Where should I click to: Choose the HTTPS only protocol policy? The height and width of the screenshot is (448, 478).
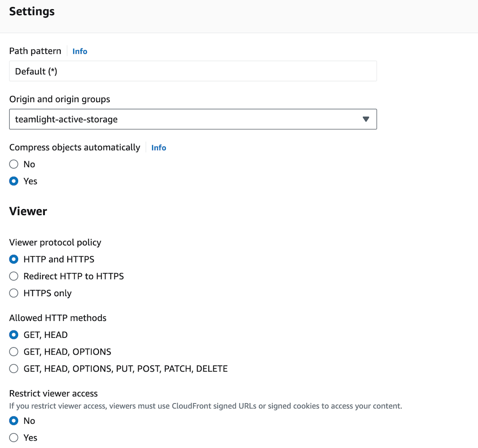tap(14, 293)
